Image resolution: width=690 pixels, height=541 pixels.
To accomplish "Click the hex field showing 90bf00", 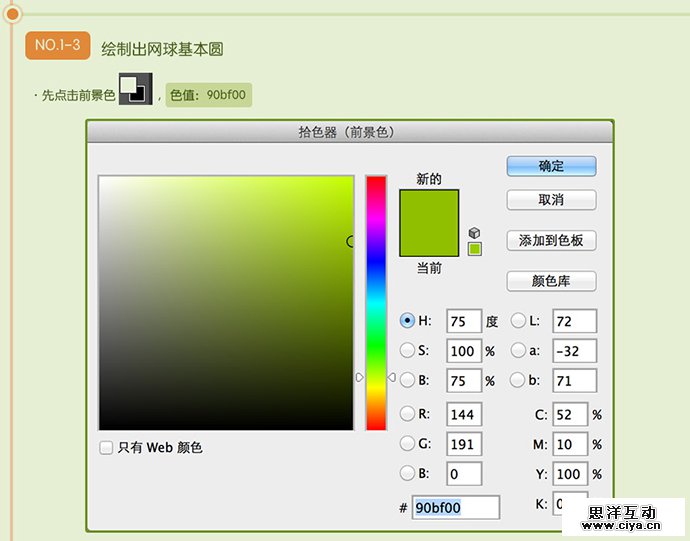I will (x=455, y=508).
